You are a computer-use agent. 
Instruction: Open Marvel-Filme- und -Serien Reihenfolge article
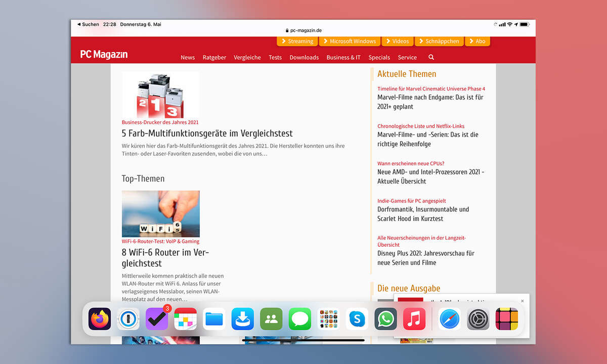(428, 139)
